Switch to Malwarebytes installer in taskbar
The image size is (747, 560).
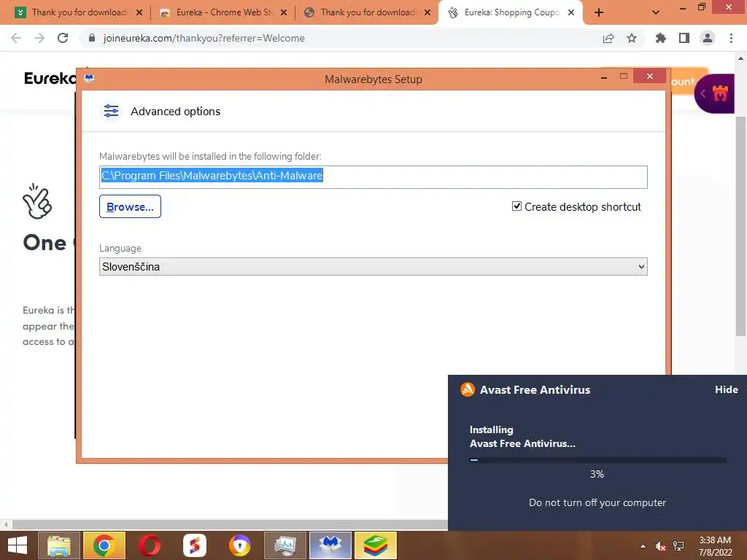coord(330,545)
